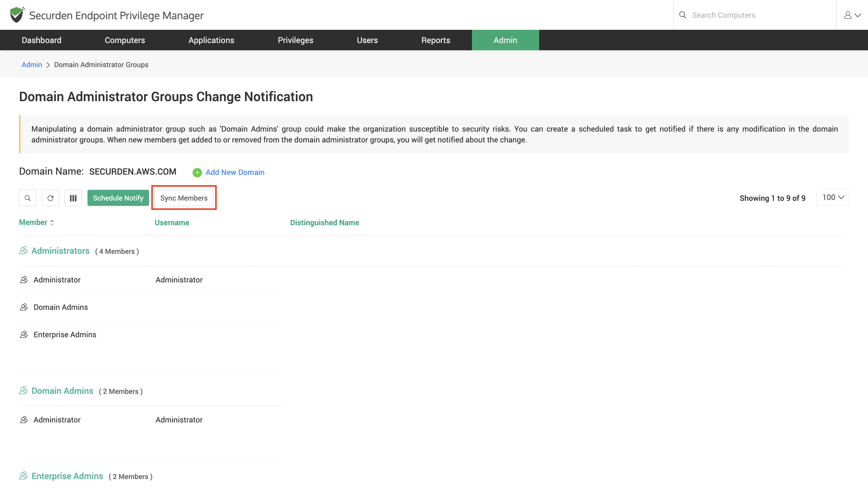This screenshot has height=489, width=868.
Task: Click the Add New Domain link
Action: [x=235, y=172]
